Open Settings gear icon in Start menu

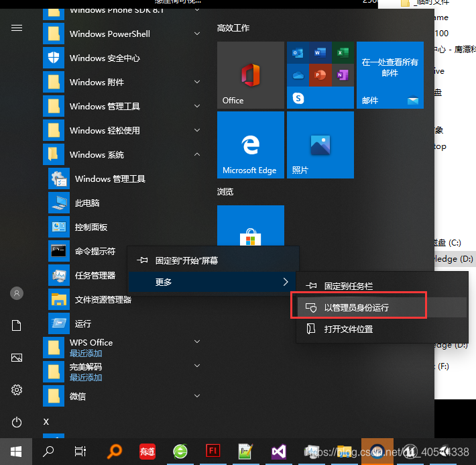pos(17,390)
